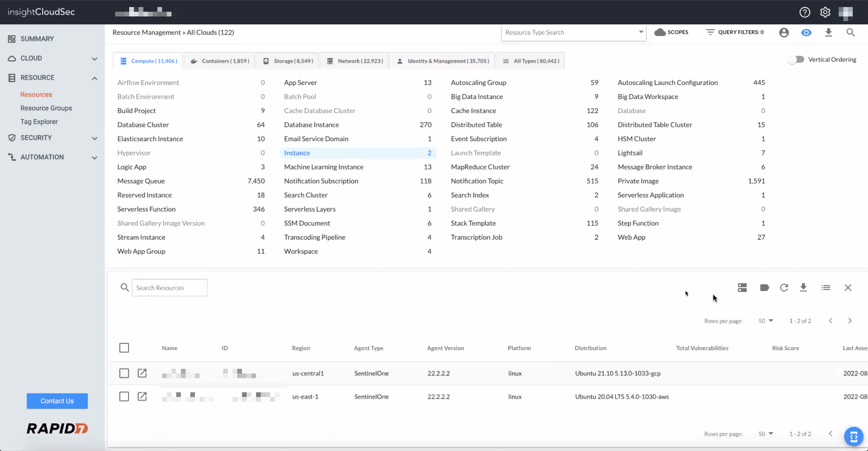Screen dimensions: 868x451
Task: Click the top bar magnifier search icon
Action: click(850, 32)
